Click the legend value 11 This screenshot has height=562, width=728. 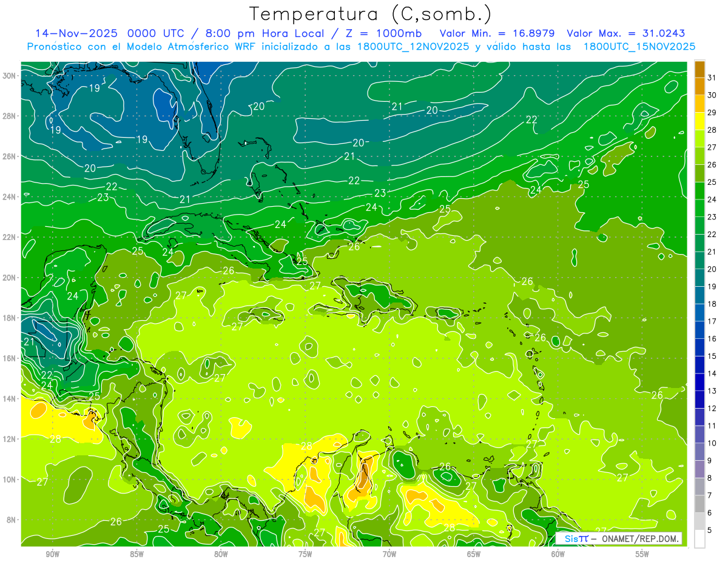[x=712, y=426]
